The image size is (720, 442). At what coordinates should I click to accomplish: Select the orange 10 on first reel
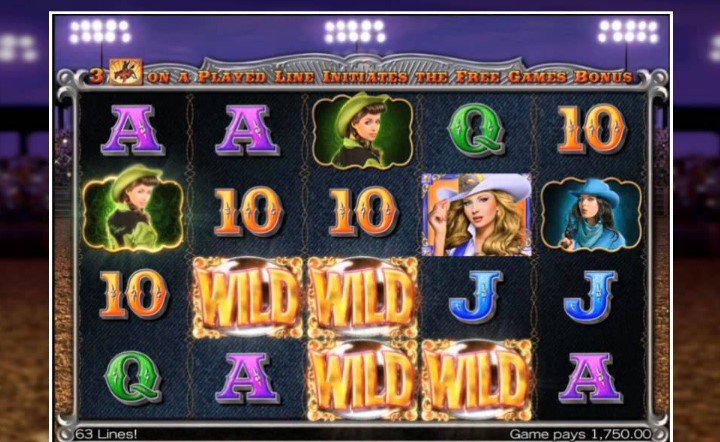point(133,294)
